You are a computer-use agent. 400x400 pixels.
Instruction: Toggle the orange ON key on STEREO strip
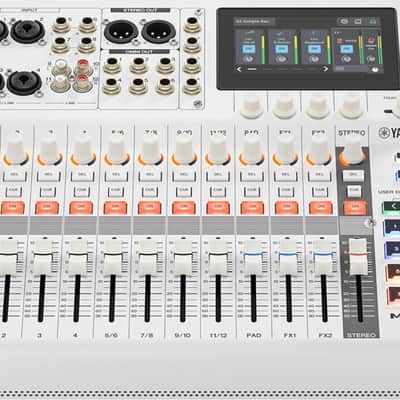[355, 208]
